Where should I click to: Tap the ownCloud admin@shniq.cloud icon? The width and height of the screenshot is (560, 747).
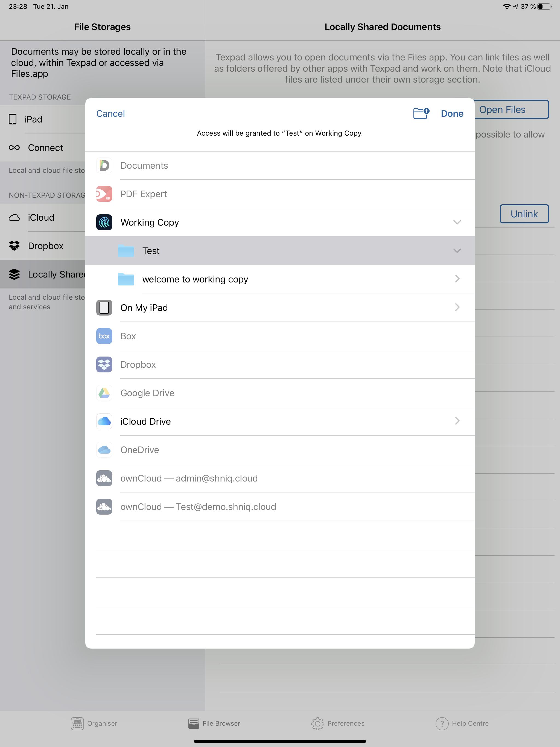coord(104,478)
